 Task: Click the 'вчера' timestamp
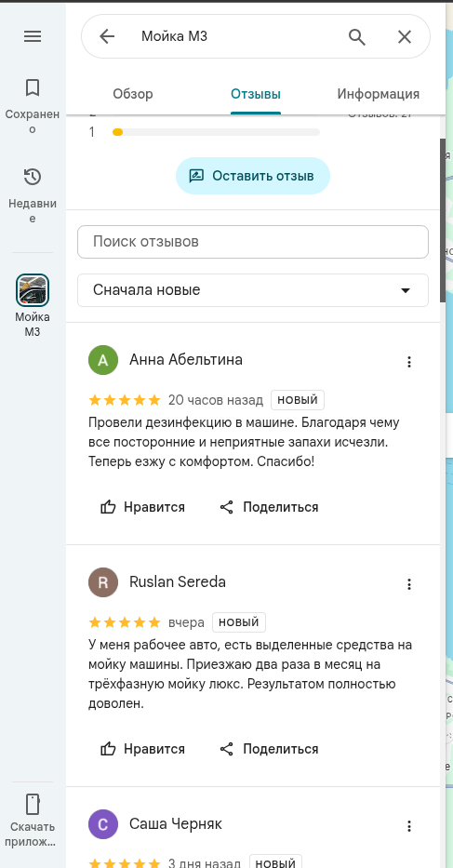point(186,622)
